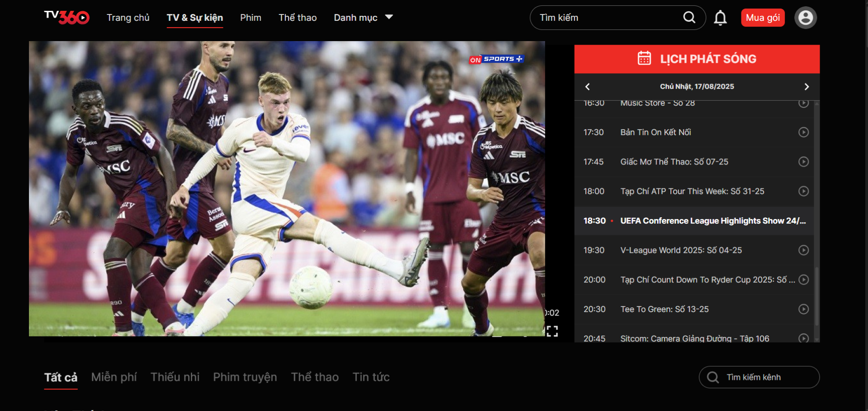Open the notifications bell

click(720, 18)
